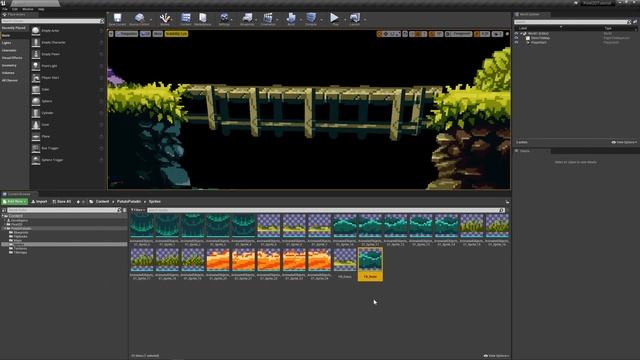Select the Lights category tab
This screenshot has width=640, height=360.
(7, 43)
